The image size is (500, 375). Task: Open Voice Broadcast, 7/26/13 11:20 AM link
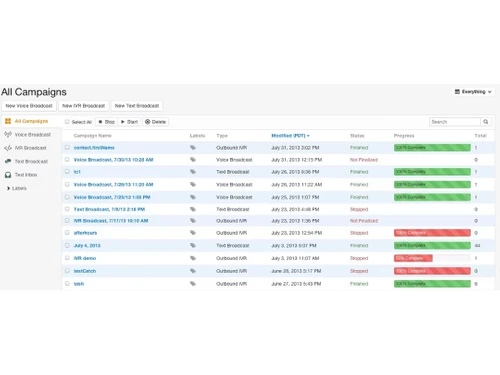pos(113,185)
